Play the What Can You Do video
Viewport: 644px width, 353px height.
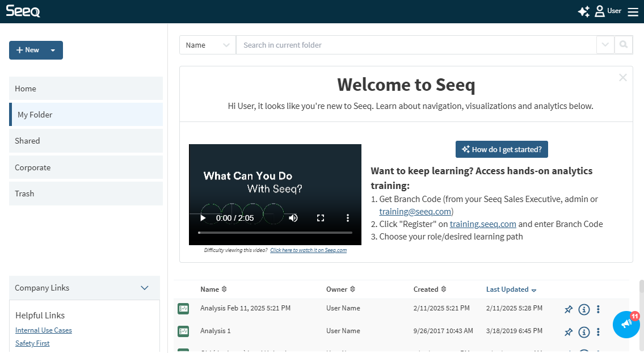coord(203,218)
